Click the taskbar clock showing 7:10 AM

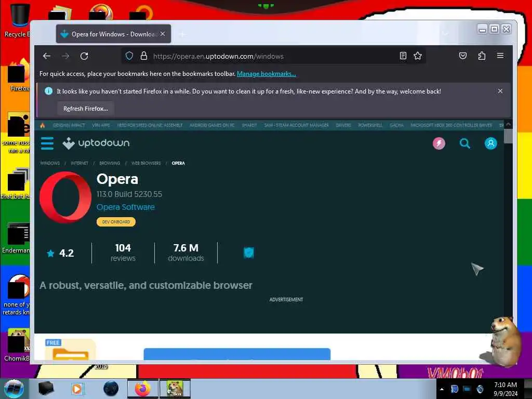point(506,389)
